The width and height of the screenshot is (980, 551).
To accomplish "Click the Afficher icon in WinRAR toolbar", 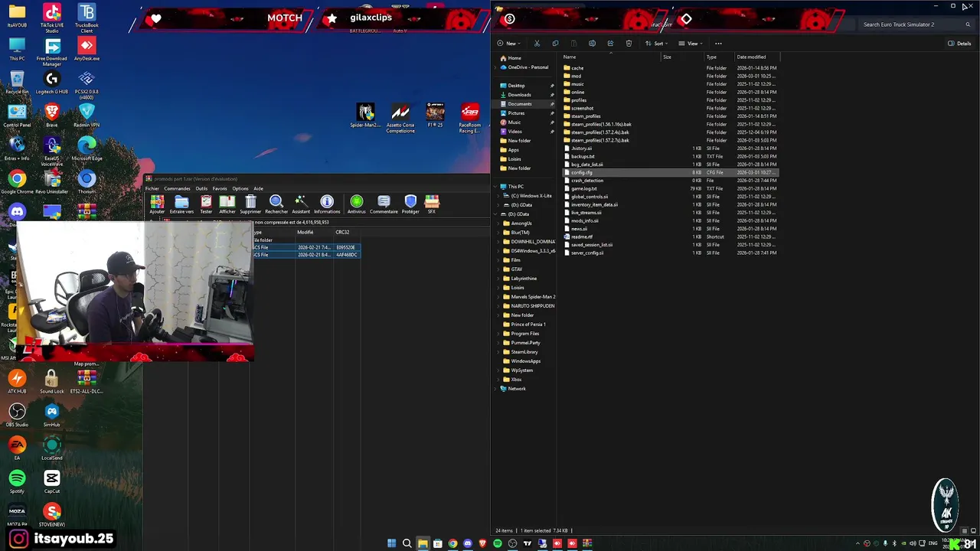I will pos(227,202).
